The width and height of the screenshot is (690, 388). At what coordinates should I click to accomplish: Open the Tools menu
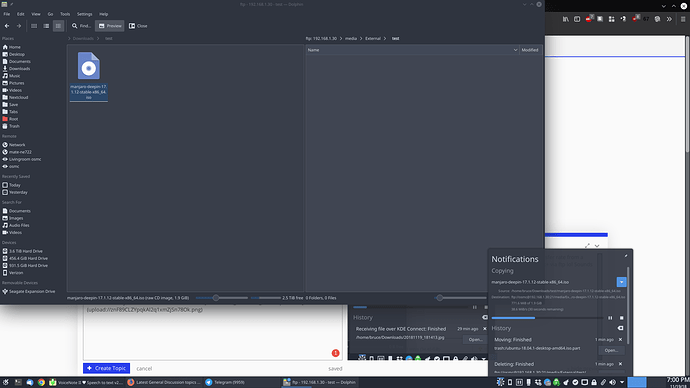click(x=65, y=14)
